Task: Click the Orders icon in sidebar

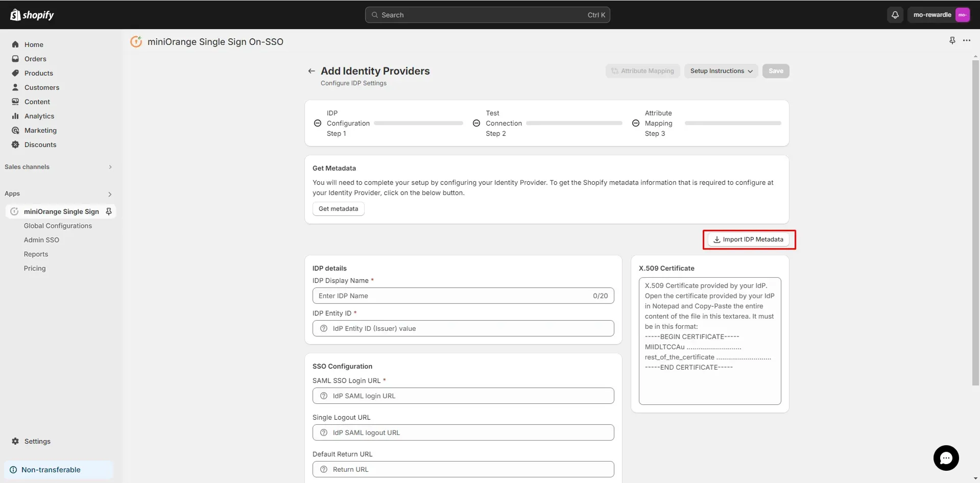Action: click(x=15, y=59)
